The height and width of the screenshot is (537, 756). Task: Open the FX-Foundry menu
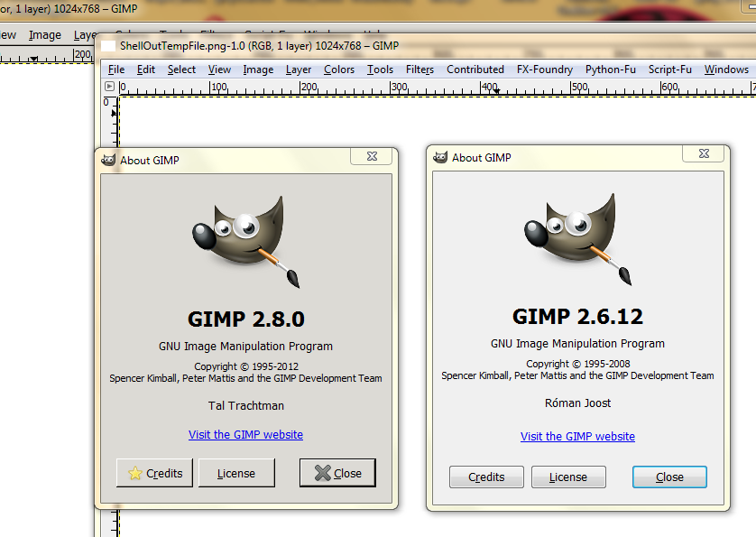pos(544,69)
